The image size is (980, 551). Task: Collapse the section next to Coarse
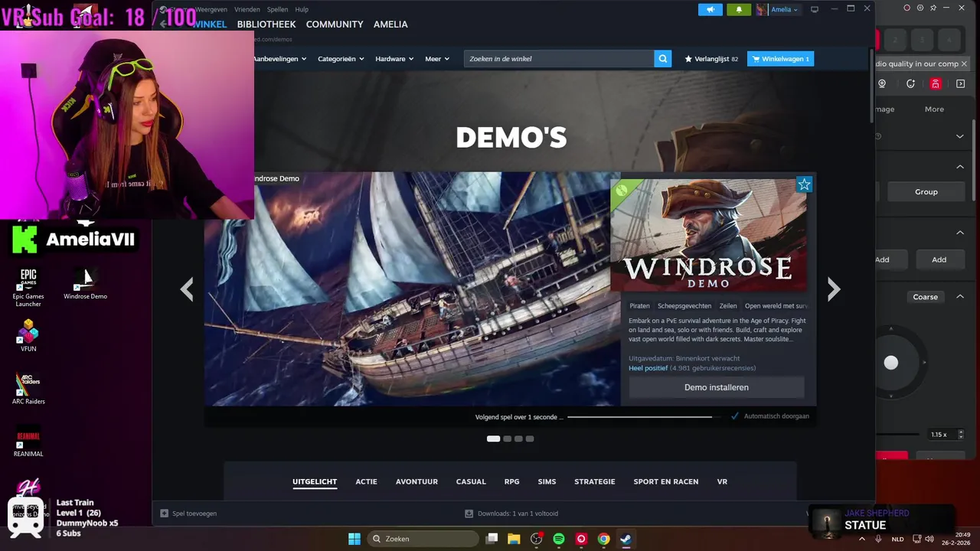(960, 297)
